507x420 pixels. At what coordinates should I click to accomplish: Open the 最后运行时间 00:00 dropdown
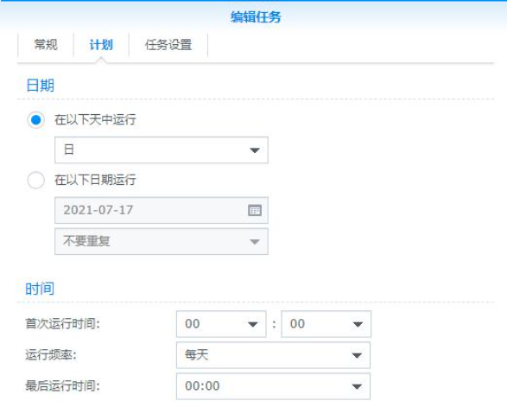273,386
